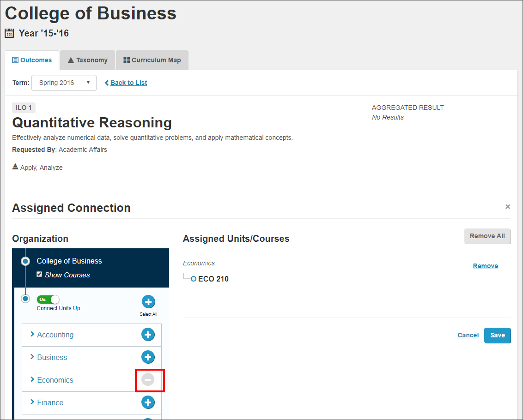
Task: Close the Assigned Connection panel
Action: [507, 207]
